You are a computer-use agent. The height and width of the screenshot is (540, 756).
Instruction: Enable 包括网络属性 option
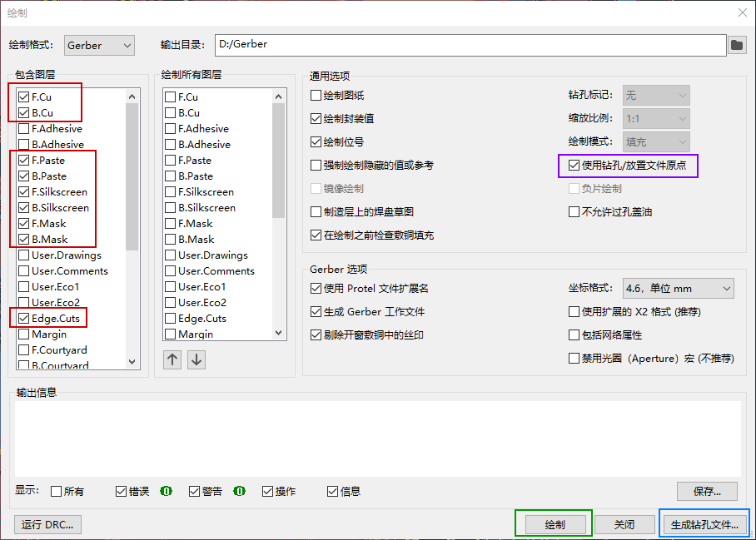[574, 334]
